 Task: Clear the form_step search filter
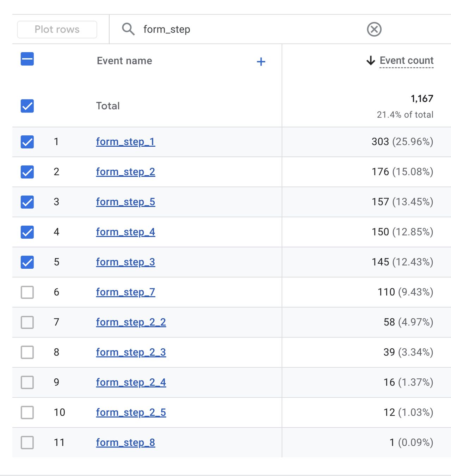tap(374, 29)
